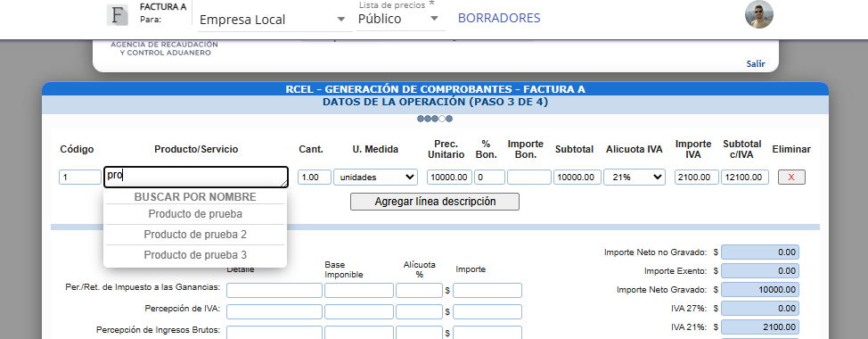This screenshot has width=868, height=339.
Task: Open the unidades measure dropdown
Action: 375,178
